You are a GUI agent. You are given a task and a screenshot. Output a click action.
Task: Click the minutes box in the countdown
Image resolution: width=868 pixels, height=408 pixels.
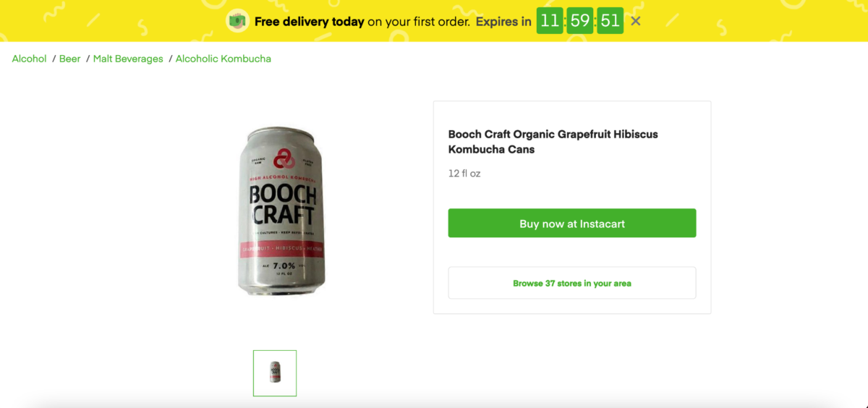pos(580,21)
